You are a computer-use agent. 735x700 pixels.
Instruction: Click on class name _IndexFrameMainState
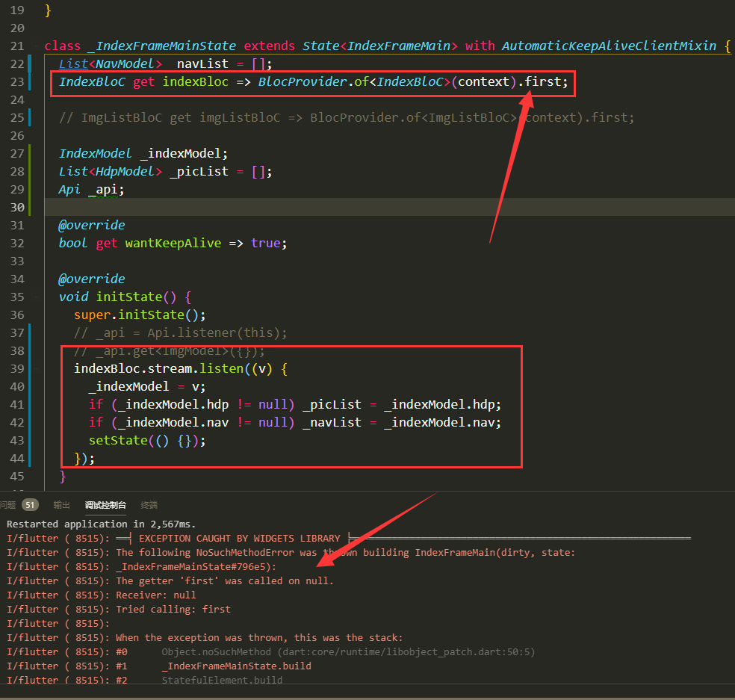(x=162, y=46)
